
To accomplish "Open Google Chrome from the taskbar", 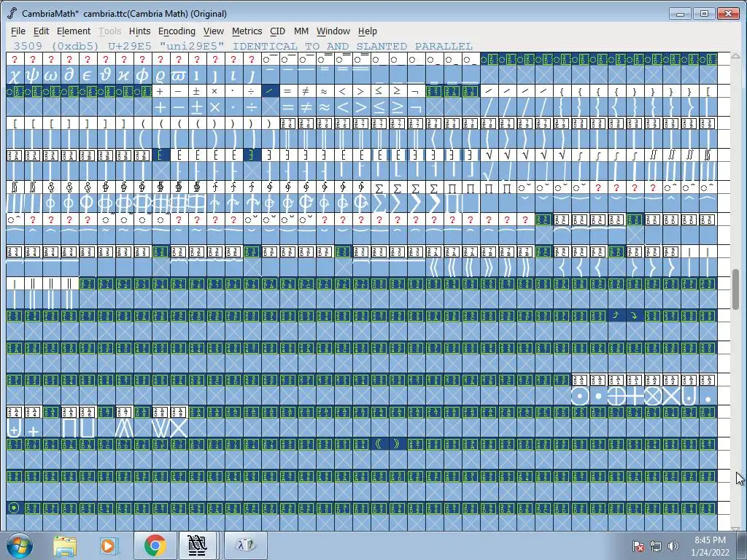I will point(155,545).
